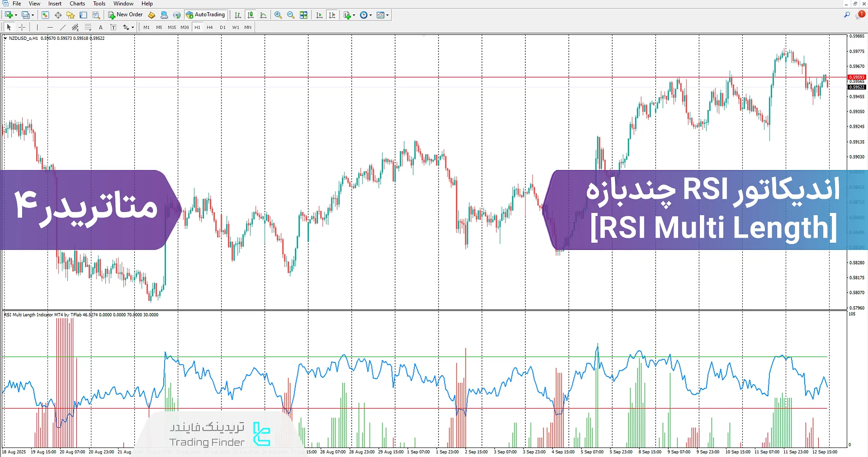Open a New Order window
The height and width of the screenshot is (457, 868).
125,14
